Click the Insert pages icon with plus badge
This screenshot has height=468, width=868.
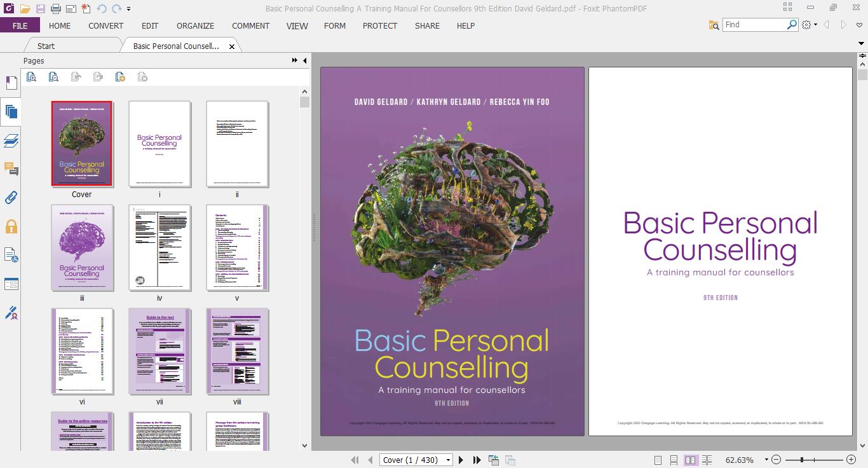point(120,77)
